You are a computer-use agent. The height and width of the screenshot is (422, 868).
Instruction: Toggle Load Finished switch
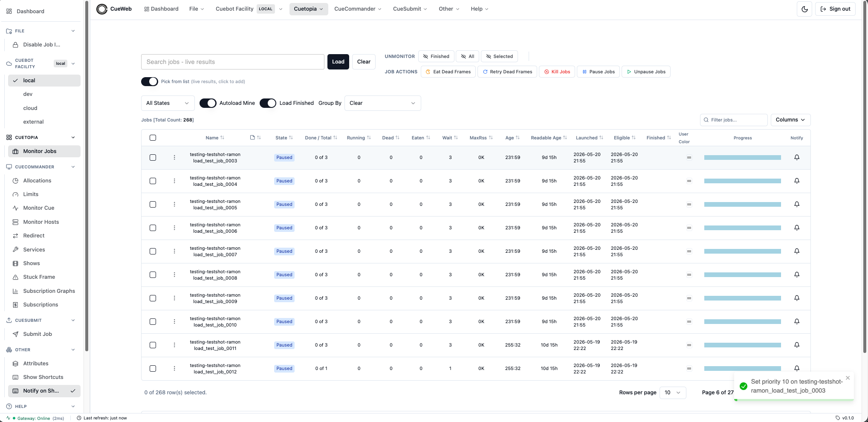coord(268,103)
